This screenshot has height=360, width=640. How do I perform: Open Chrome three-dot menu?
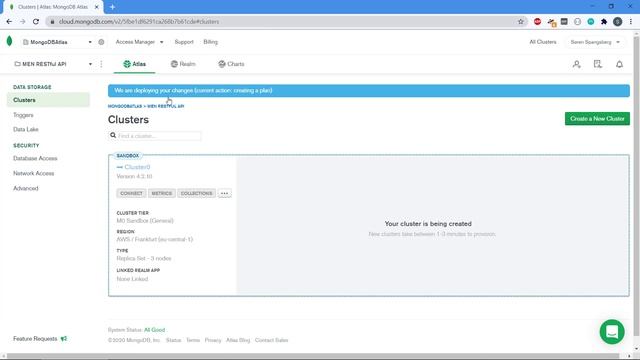tap(631, 22)
